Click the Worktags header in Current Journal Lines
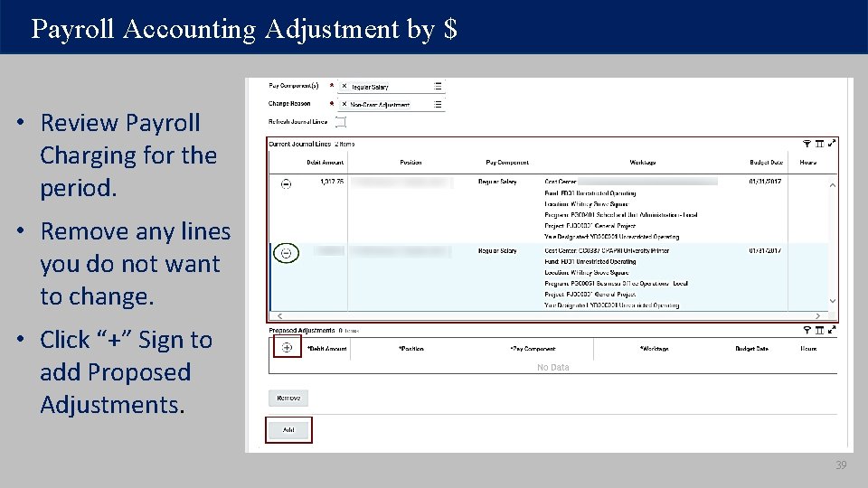868x488 pixels. pos(643,163)
